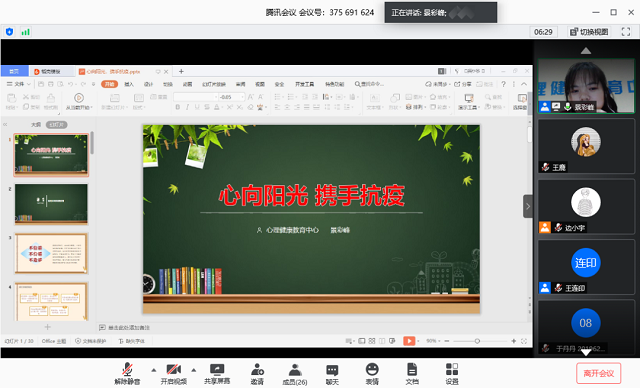Viewport: 640px width, 388px height.
Task: Click the undo arrow icon
Action: 70,84
